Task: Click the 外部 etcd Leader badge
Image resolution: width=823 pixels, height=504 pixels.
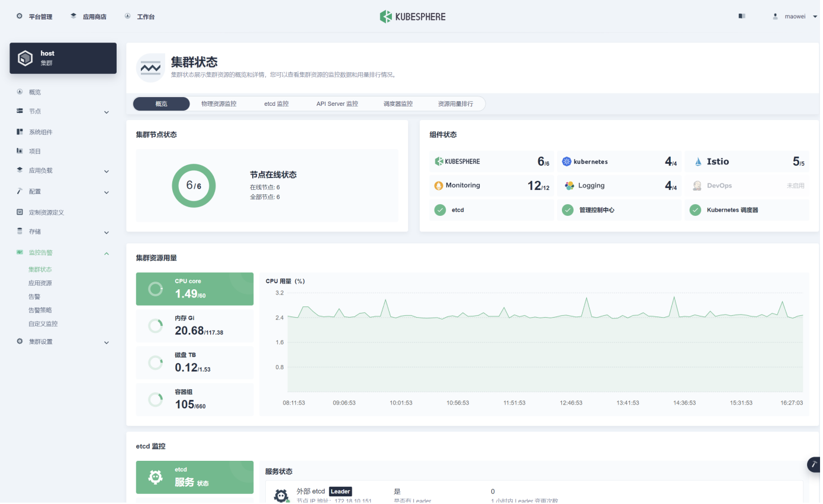Action: click(340, 492)
